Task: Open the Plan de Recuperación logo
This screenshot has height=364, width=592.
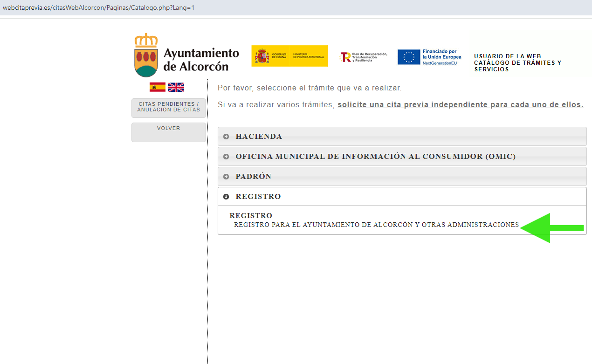Action: coord(364,56)
